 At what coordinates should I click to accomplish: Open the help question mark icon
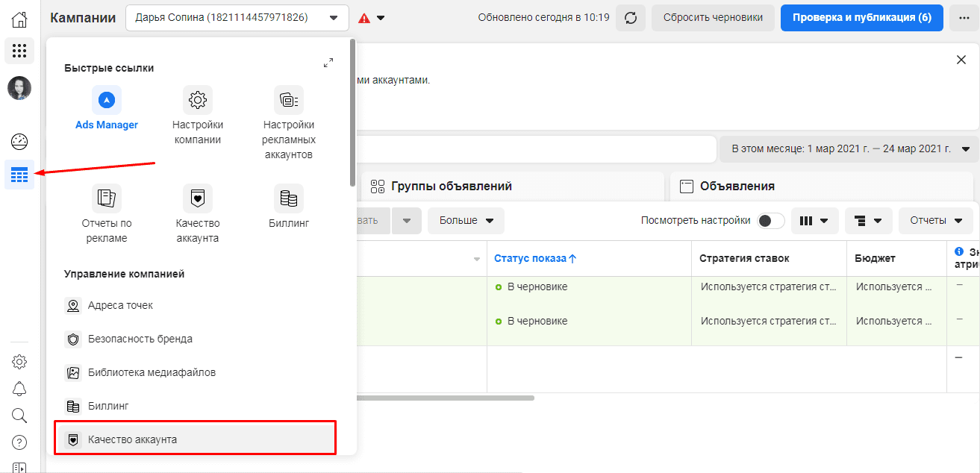coord(19,442)
